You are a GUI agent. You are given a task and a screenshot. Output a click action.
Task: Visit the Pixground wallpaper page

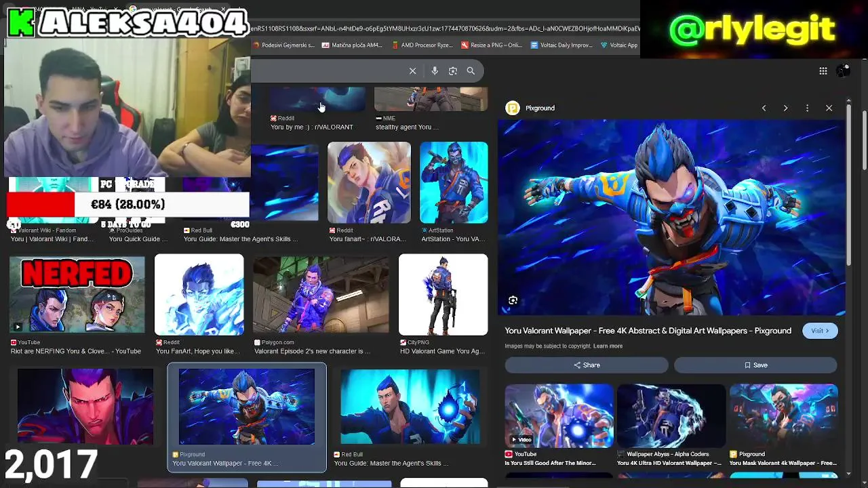pos(820,331)
